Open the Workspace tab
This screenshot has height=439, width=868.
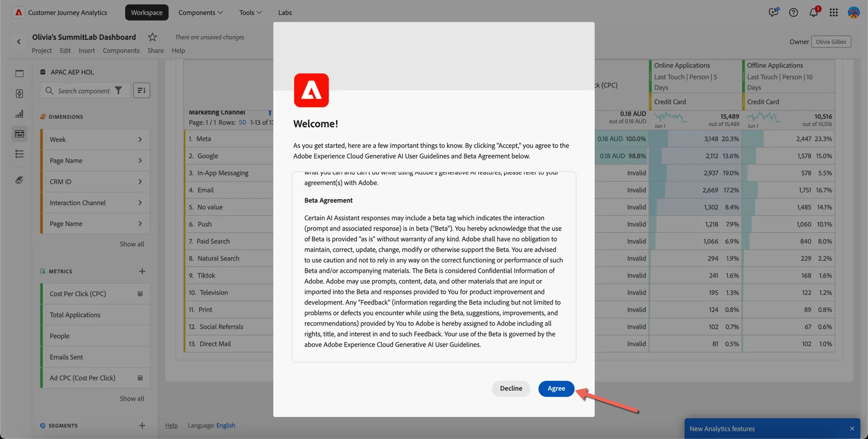coord(147,13)
